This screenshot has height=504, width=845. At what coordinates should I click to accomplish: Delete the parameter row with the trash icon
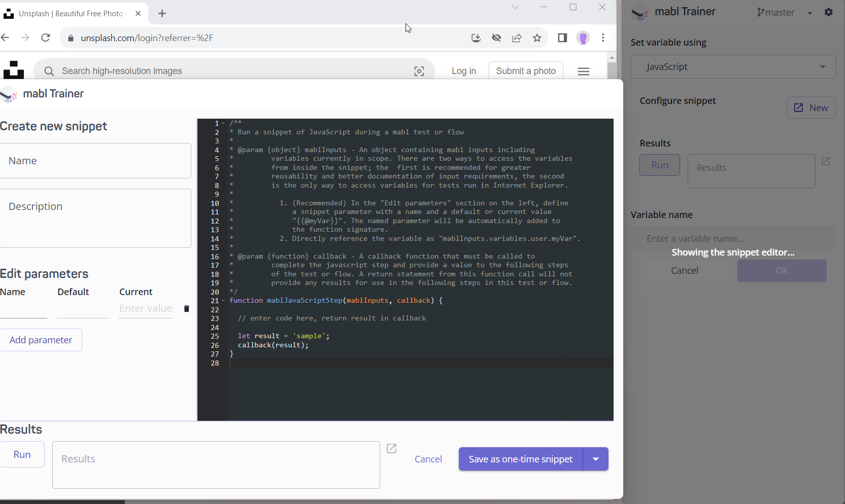coord(186,309)
